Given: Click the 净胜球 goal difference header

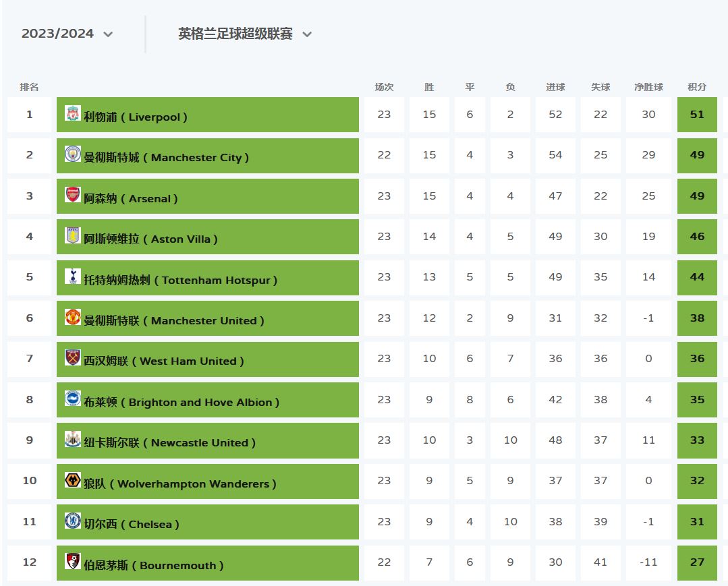Looking at the screenshot, I should click(x=648, y=87).
